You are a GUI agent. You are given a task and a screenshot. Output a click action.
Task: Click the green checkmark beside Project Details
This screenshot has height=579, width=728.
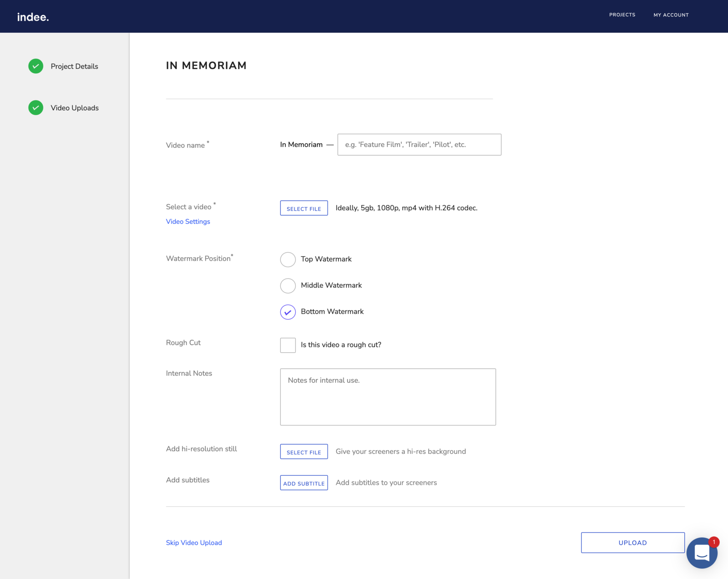(36, 66)
